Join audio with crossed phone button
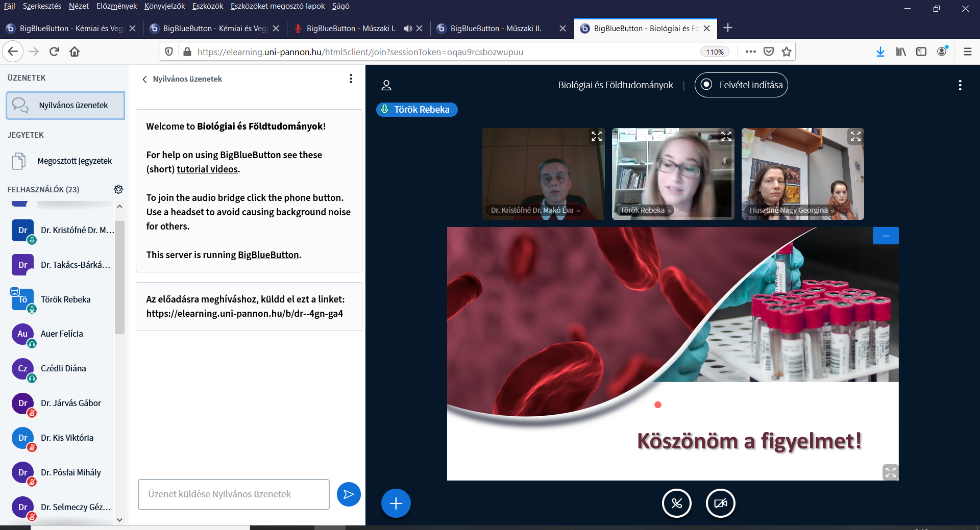 coord(676,503)
